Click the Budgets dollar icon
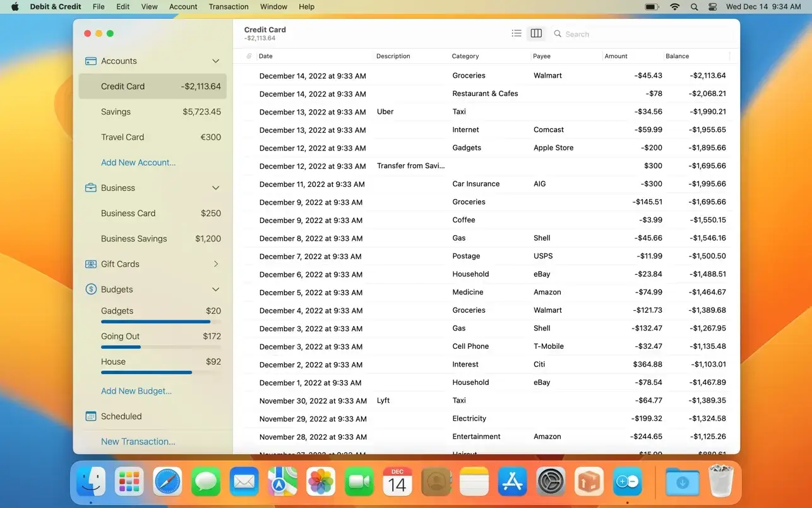Image resolution: width=812 pixels, height=508 pixels. [x=90, y=289]
